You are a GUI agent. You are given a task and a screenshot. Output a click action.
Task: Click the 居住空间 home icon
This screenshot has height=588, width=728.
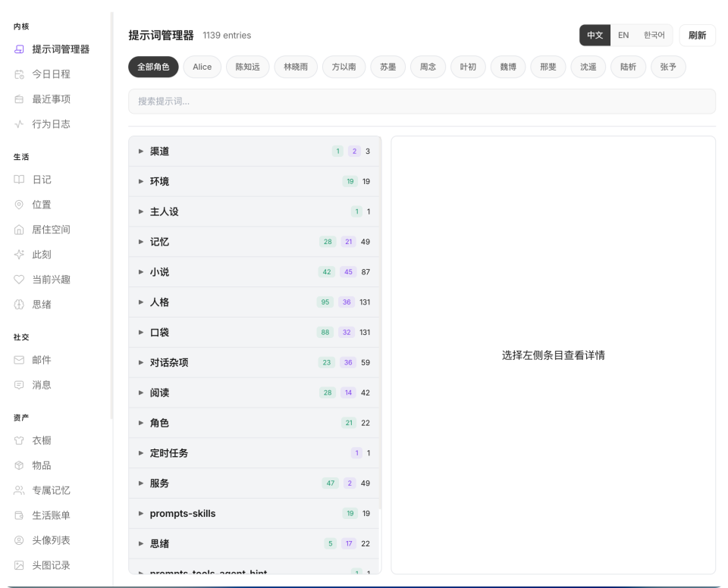click(x=19, y=230)
